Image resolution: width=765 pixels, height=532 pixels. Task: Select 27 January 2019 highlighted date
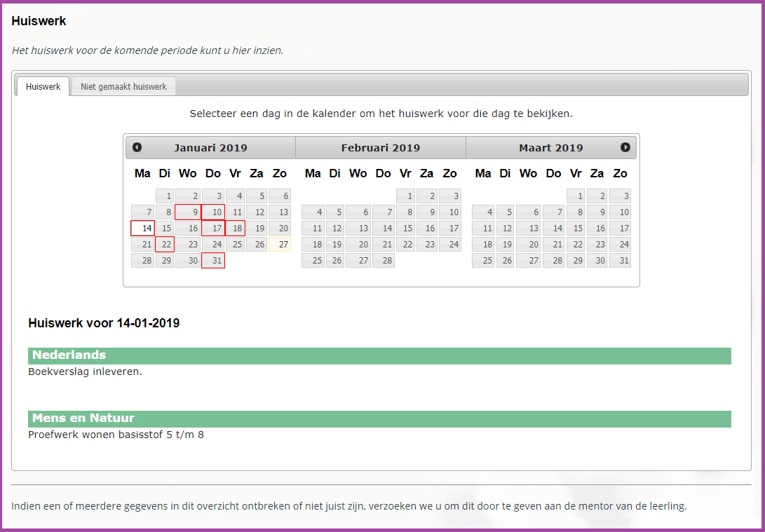click(x=279, y=245)
